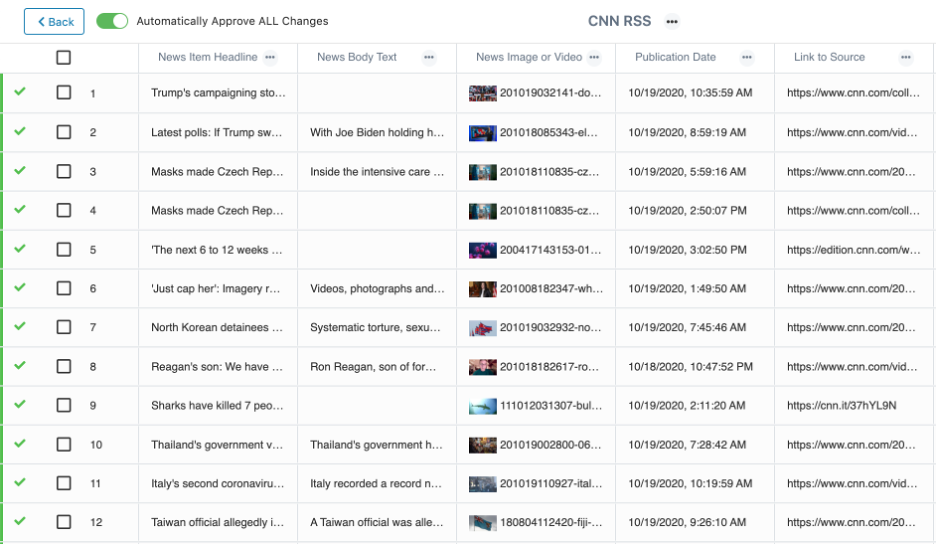
Task: Open the image thumbnail for 201018182617-ro…
Action: click(482, 367)
